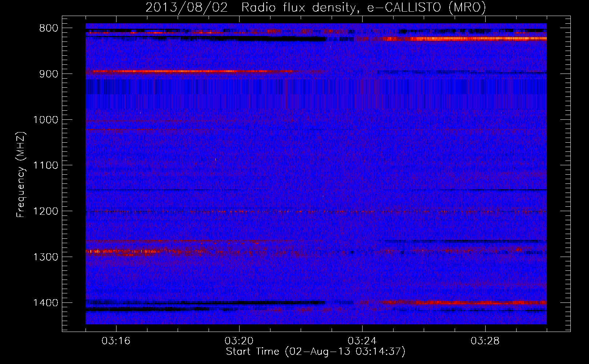Viewport: 589px width, 364px height.
Task: Click the 'Frequency (MHZ)' axis label
Action: click(x=21, y=174)
